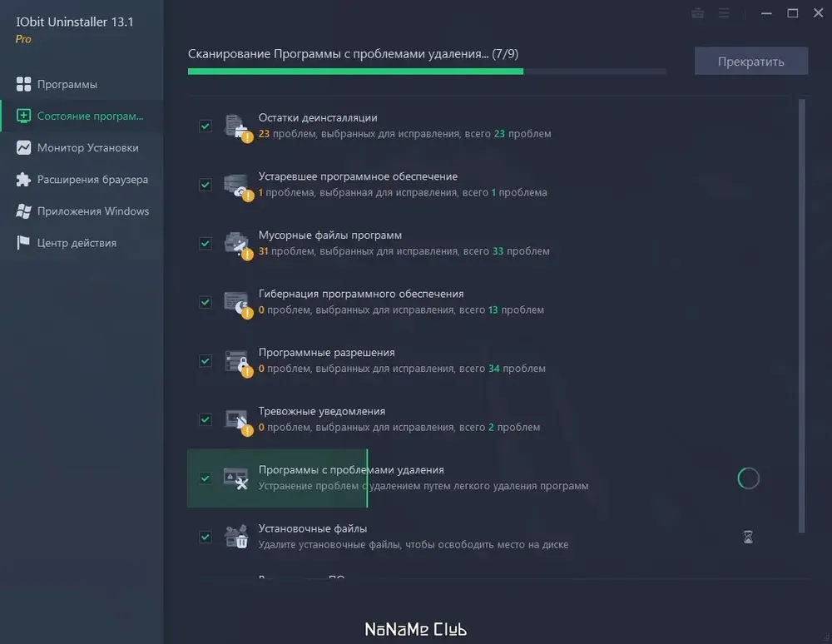Click the Остатки деинсталляции category icon

(237, 128)
